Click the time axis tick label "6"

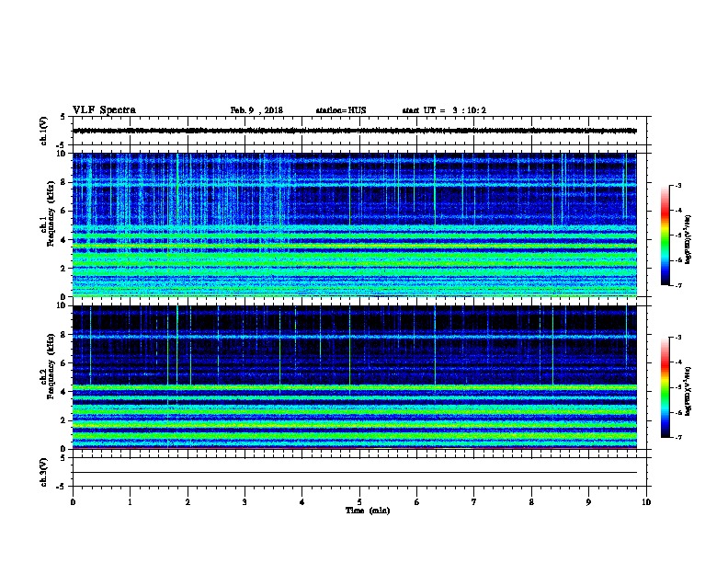[416, 502]
